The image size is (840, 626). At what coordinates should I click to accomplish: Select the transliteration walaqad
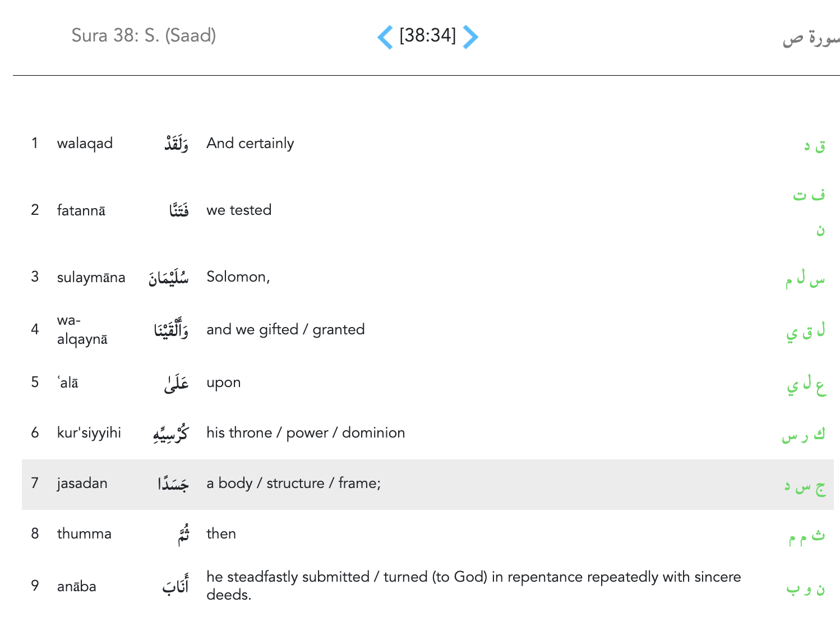[85, 144]
